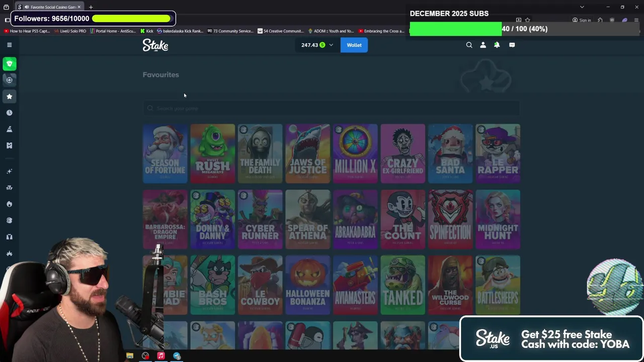Open the Recent clock sidebar icon
The height and width of the screenshot is (362, 644).
(9, 113)
